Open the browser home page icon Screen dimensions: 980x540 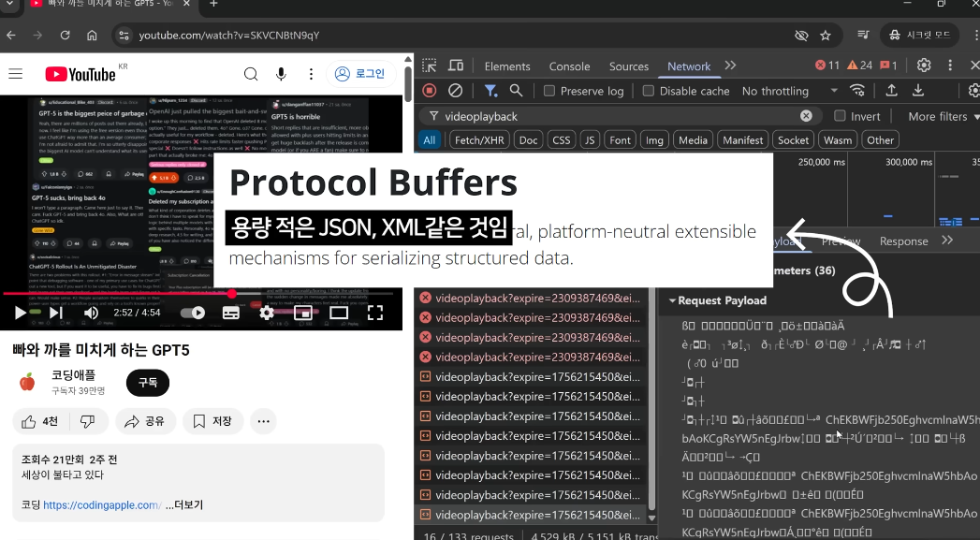coord(92,35)
